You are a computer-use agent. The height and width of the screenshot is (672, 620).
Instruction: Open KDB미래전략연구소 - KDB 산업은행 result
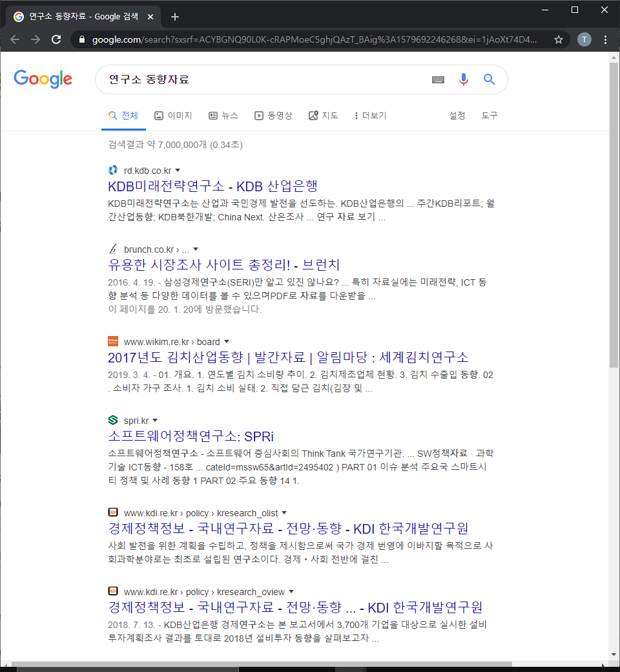coord(212,186)
